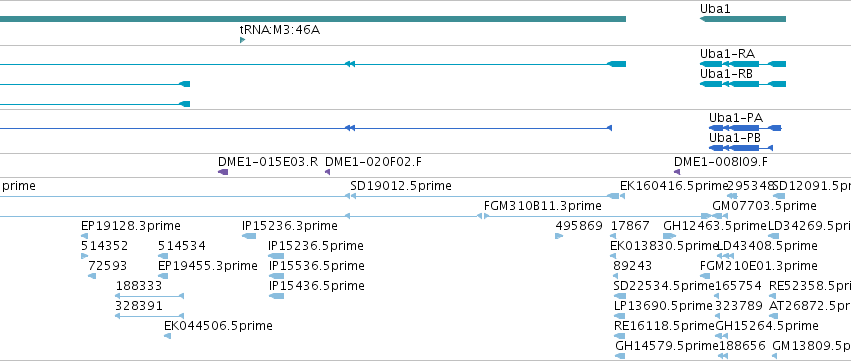Click the EK044506.5prime EST arrow

[x=168, y=336]
